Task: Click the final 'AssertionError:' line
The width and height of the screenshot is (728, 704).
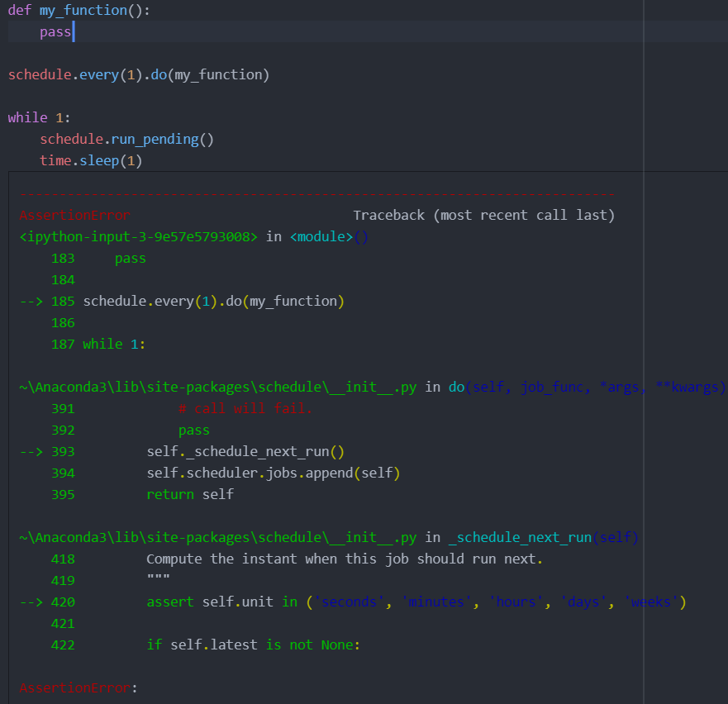Action: pos(79,688)
